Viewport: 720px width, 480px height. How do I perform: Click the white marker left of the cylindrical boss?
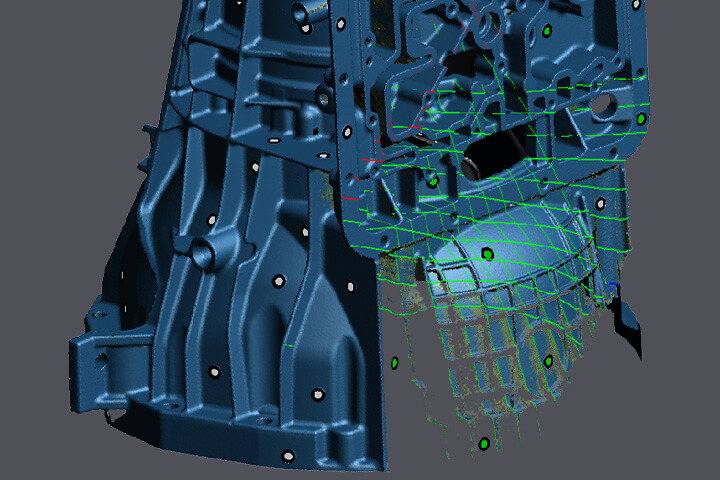click(211, 220)
